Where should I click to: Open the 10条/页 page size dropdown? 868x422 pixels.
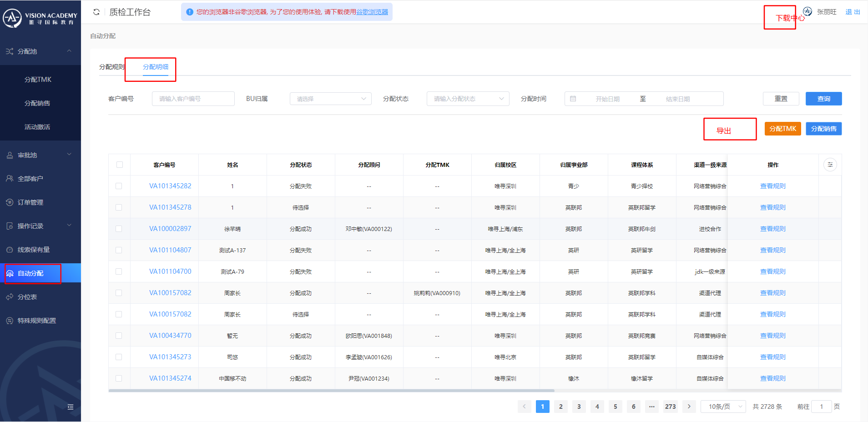coord(723,407)
